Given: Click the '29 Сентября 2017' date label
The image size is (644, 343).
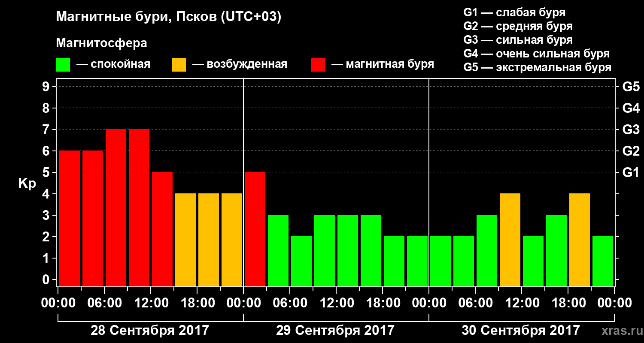Looking at the screenshot, I should click(335, 331).
